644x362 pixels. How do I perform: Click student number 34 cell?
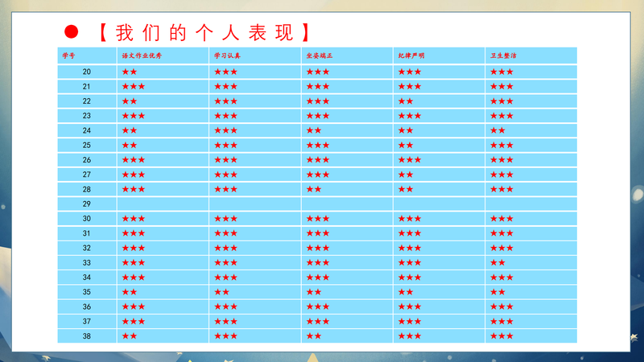87,278
